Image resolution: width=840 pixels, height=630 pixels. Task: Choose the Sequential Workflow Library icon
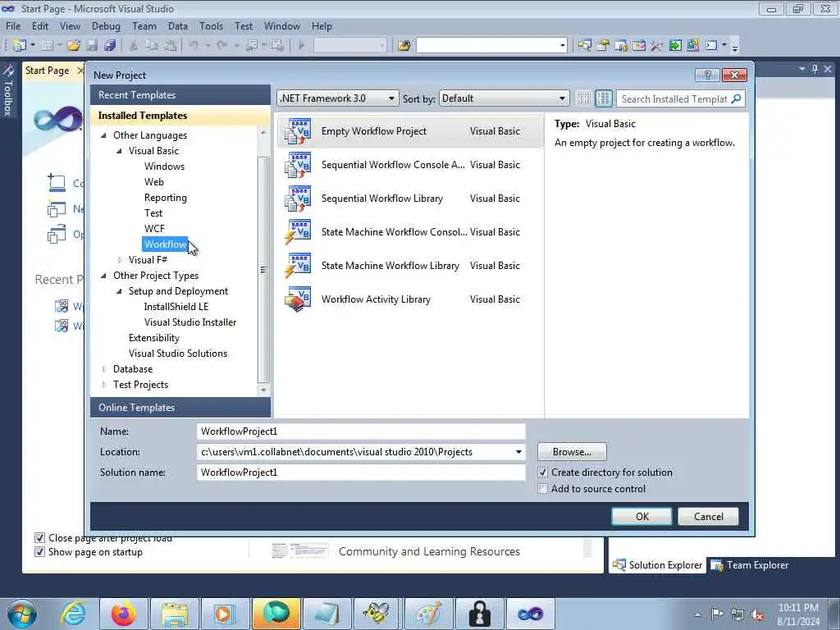297,199
